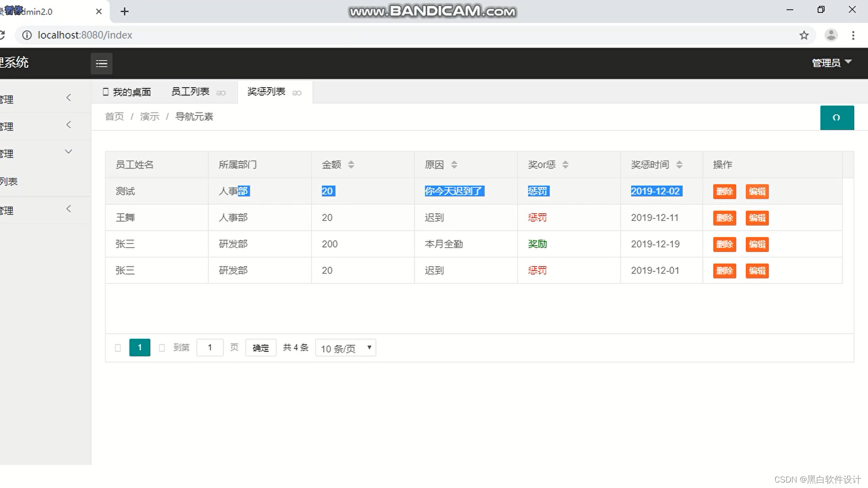This screenshot has width=868, height=488.
Task: Edit the 测试 row record
Action: coord(757,191)
